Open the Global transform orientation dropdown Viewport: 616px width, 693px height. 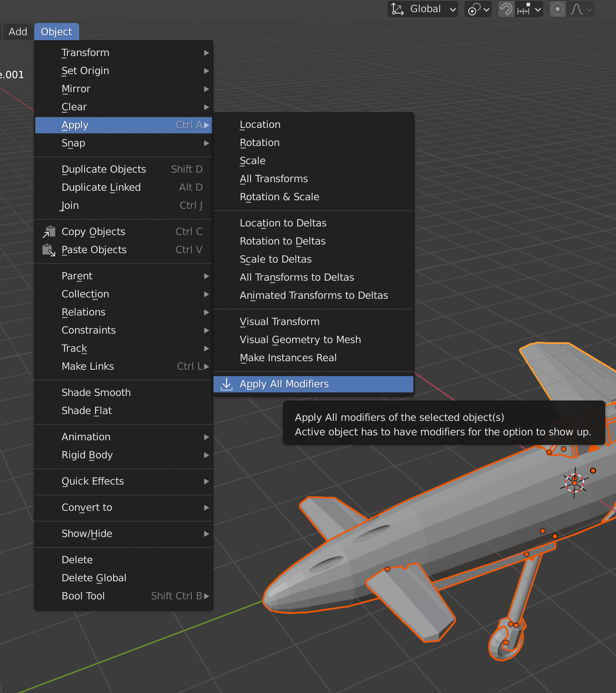[x=423, y=9]
